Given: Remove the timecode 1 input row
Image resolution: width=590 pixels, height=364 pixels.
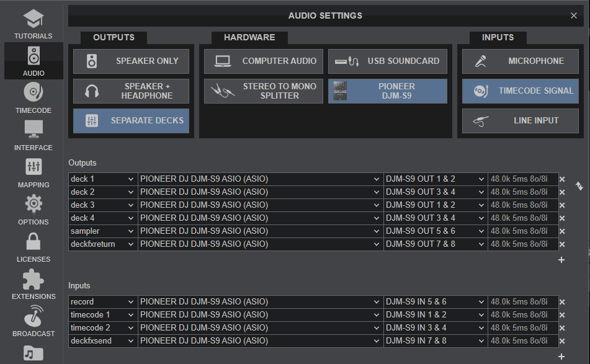Looking at the screenshot, I should (x=562, y=315).
